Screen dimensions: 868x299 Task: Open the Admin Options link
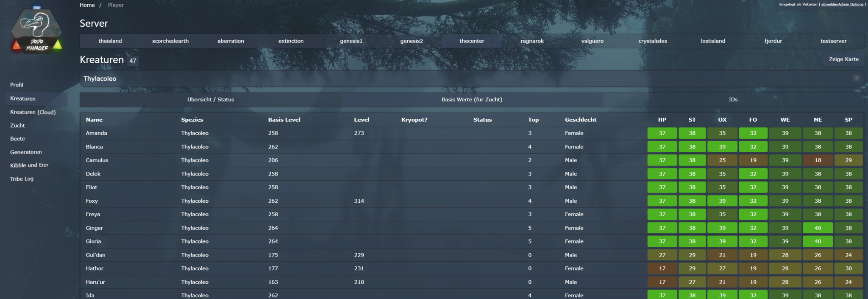[x=849, y=4]
